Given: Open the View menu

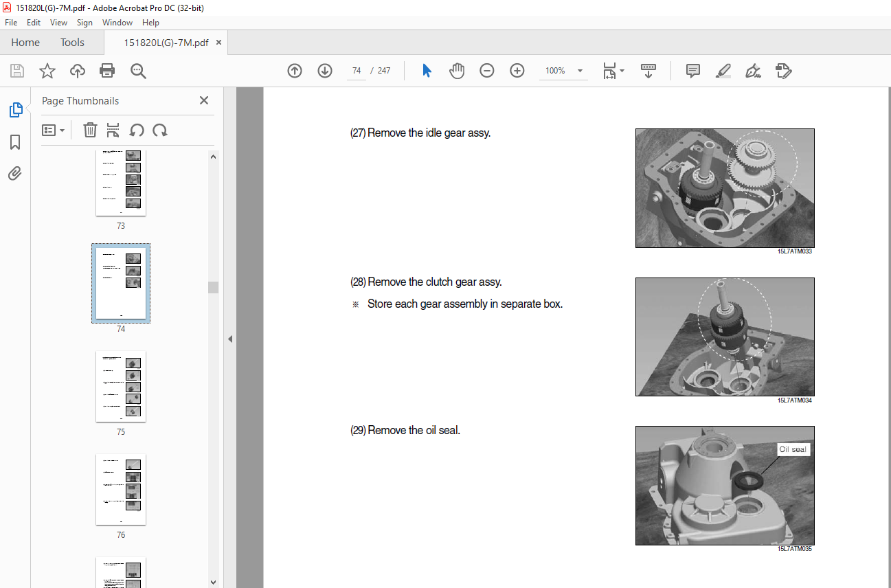Looking at the screenshot, I should [59, 23].
